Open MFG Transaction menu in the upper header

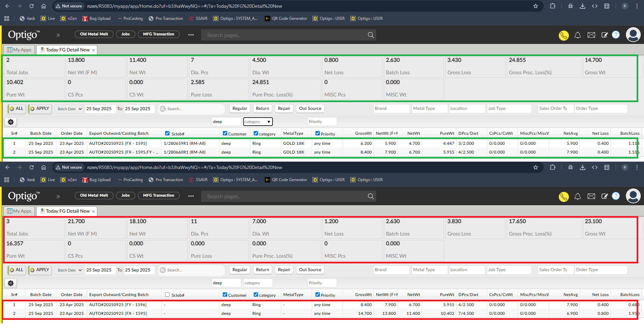tap(158, 34)
